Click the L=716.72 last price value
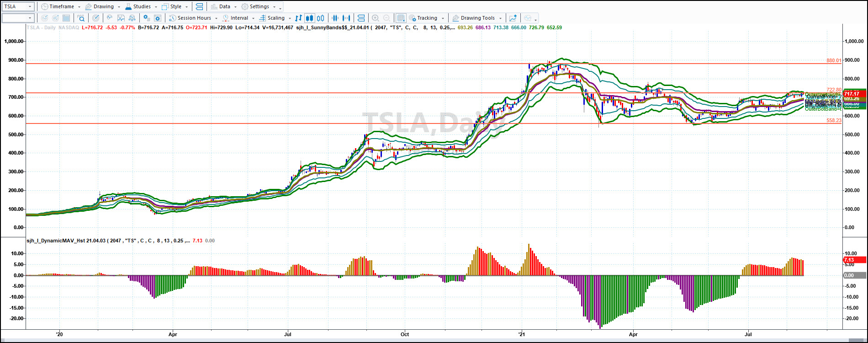 coord(93,27)
